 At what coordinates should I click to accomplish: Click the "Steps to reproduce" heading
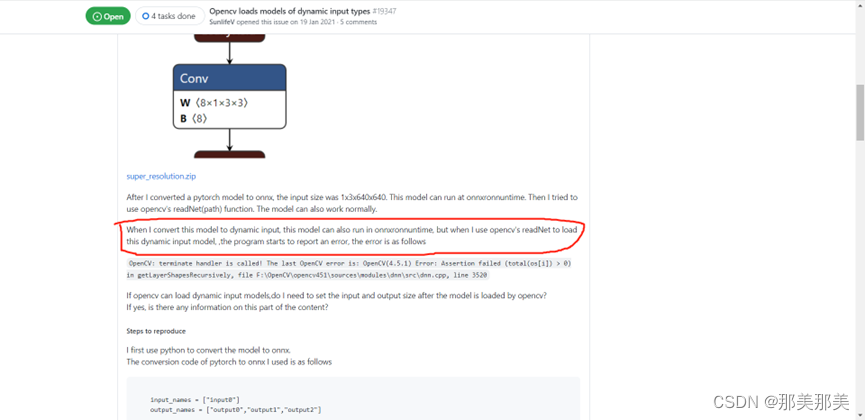[x=156, y=331]
